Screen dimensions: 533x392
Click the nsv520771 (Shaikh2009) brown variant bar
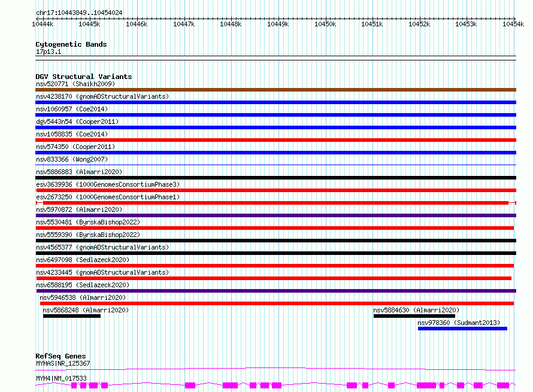pos(275,90)
